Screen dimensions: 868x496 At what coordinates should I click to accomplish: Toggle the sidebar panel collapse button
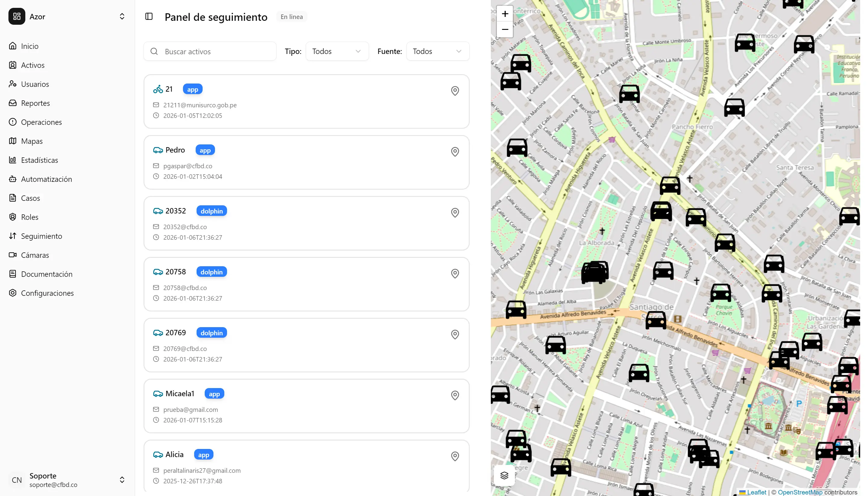coord(149,16)
